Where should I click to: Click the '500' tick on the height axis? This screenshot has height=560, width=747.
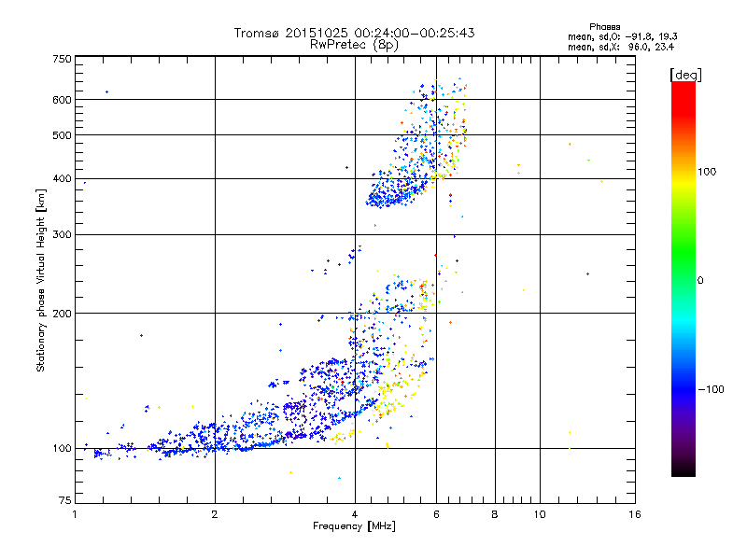coord(62,135)
